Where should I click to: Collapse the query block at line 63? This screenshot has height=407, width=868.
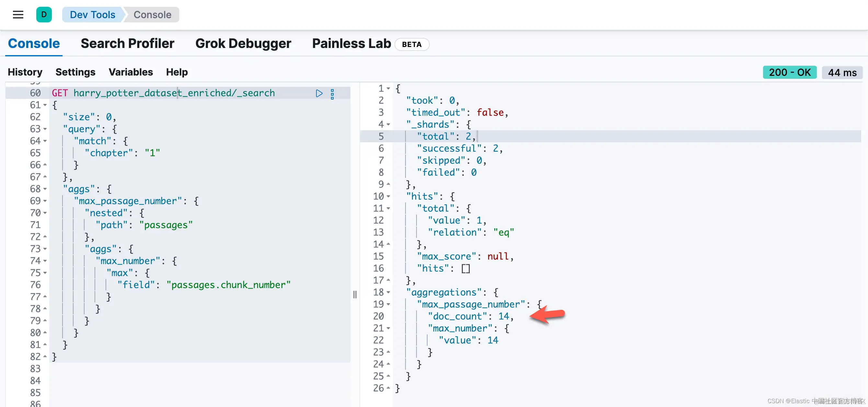(45, 129)
